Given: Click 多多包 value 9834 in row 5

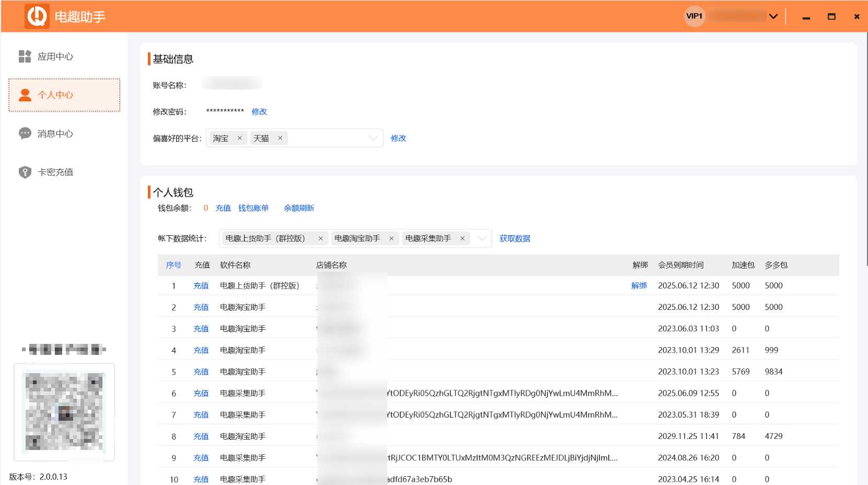Looking at the screenshot, I should point(773,372).
